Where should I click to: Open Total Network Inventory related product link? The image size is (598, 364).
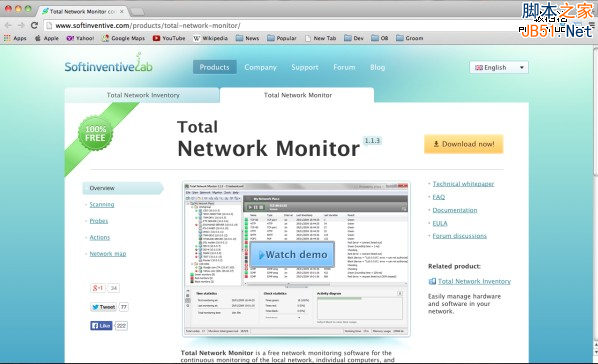(474, 281)
